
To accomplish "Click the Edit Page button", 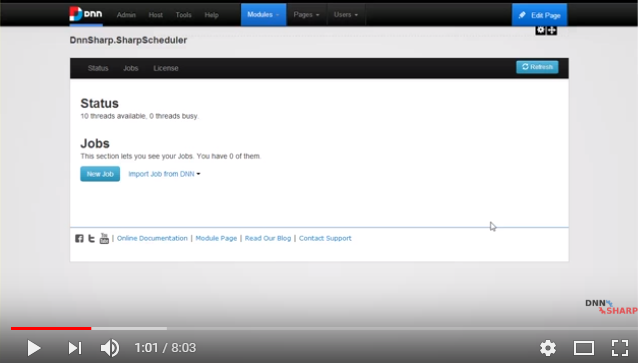I will tap(540, 15).
